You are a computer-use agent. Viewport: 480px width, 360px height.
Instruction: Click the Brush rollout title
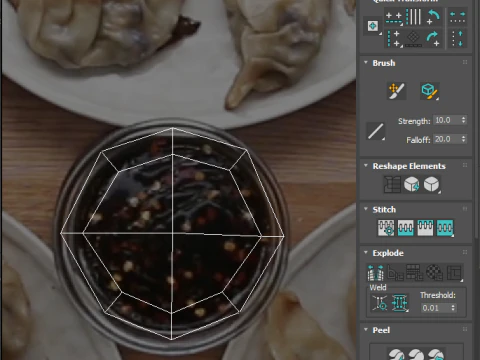click(x=384, y=63)
